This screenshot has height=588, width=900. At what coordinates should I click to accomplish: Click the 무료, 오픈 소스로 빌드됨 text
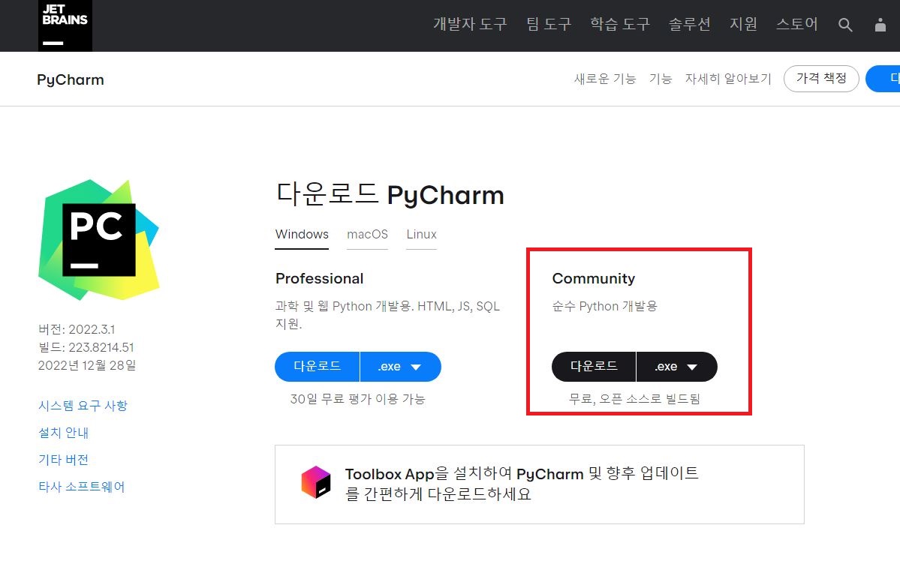tap(634, 399)
